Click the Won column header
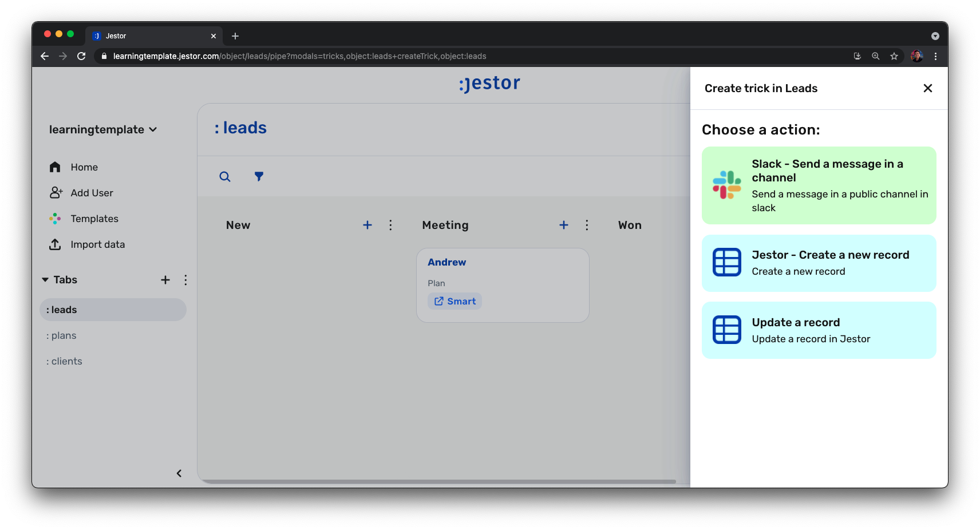The image size is (980, 530). [x=630, y=225]
